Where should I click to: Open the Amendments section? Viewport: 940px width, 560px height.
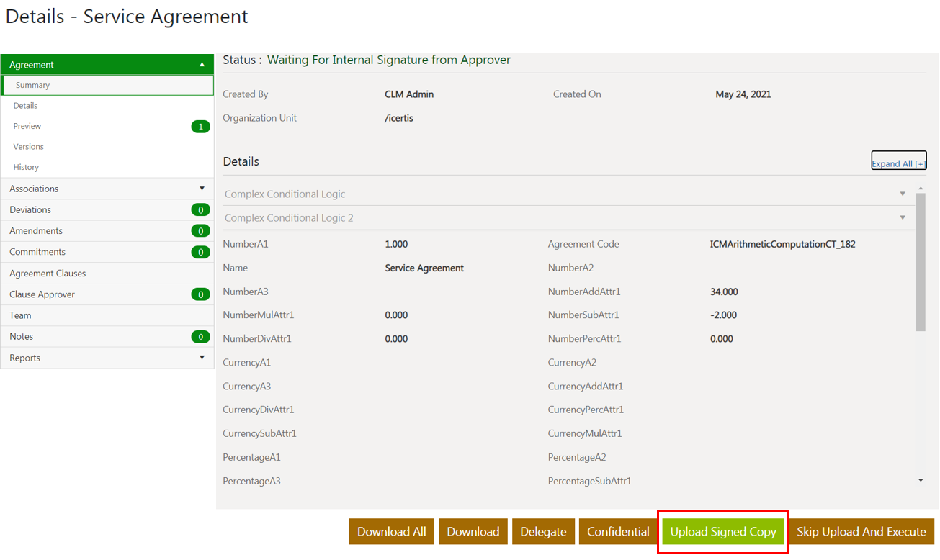(x=36, y=231)
